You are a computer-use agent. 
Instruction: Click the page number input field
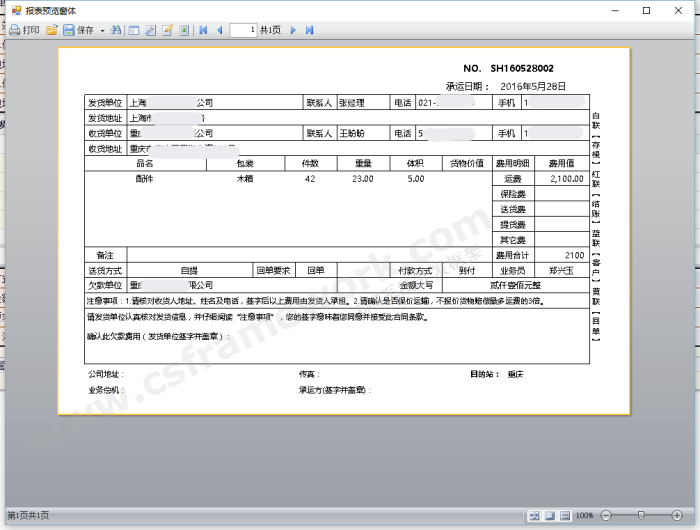[243, 30]
